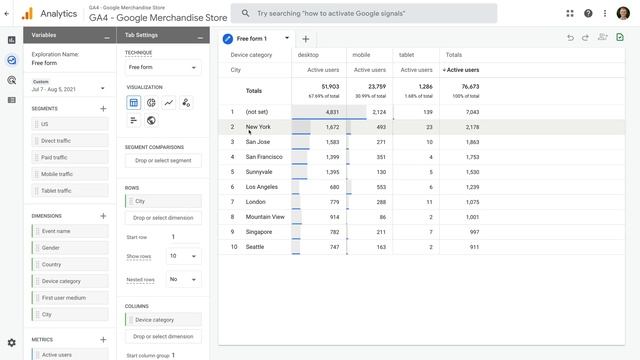Select the Country dimension
This screenshot has width=640, height=360.
[70, 265]
